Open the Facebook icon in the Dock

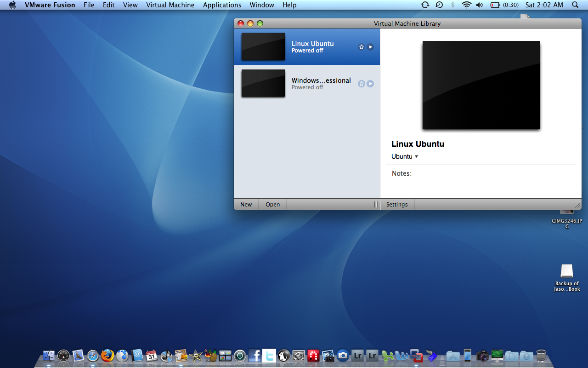(x=254, y=356)
